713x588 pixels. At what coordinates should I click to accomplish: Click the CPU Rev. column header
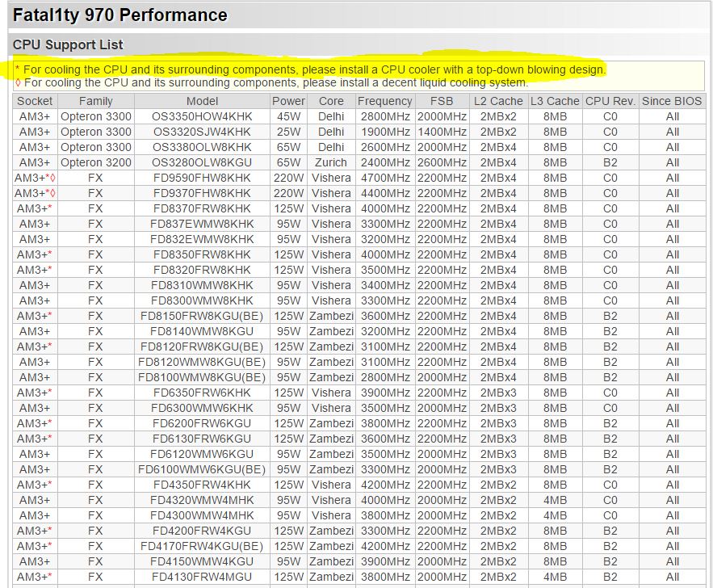610,101
